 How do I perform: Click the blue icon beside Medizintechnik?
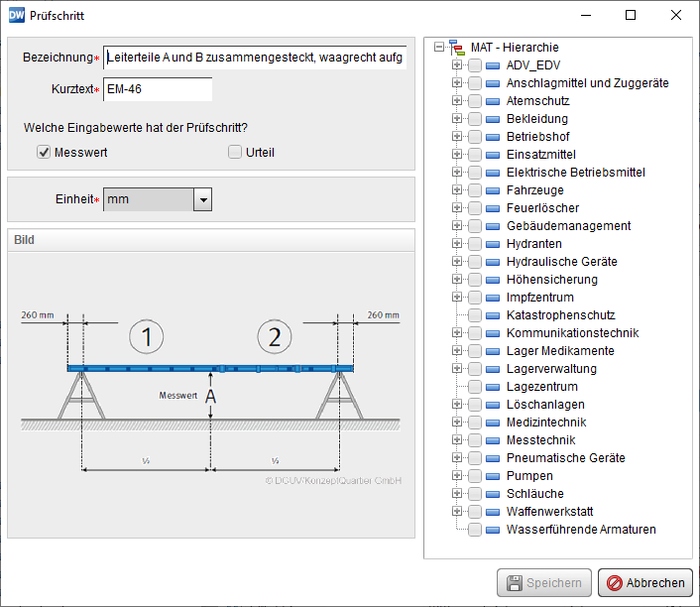coord(494,423)
